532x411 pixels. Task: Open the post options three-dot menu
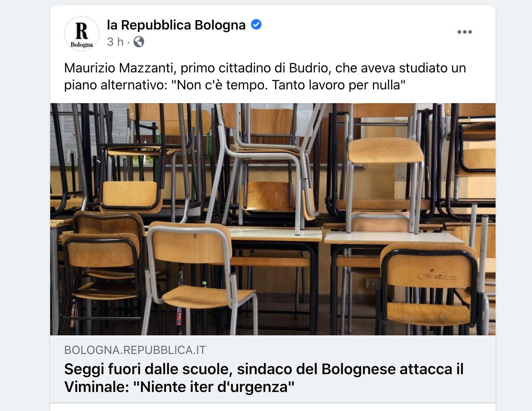coord(464,32)
